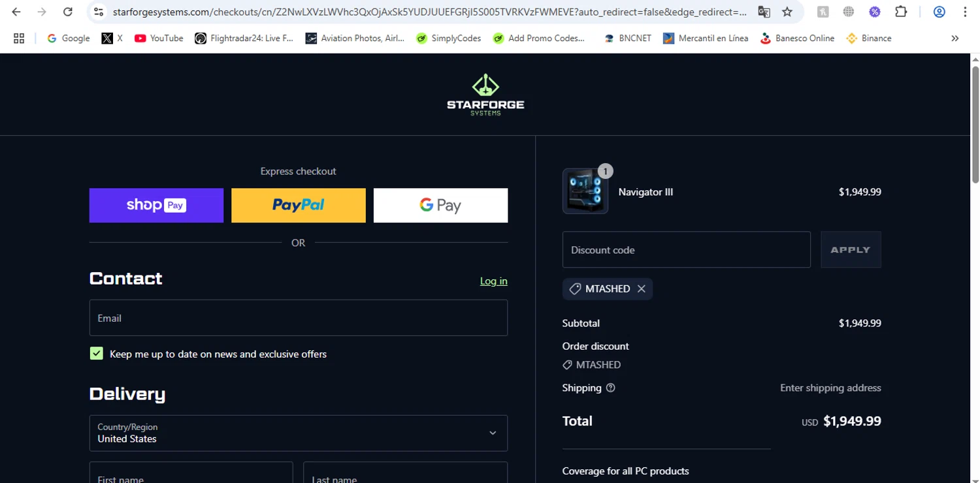Open the Banesco Online bookmark
Viewport: 980px width, 483px height.
(798, 39)
